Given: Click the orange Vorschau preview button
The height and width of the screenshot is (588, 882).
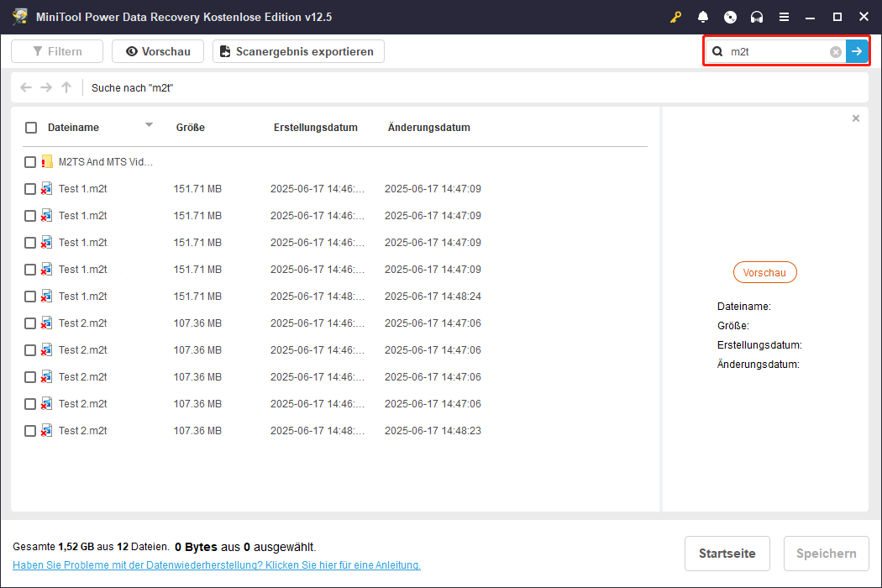Looking at the screenshot, I should tap(764, 273).
